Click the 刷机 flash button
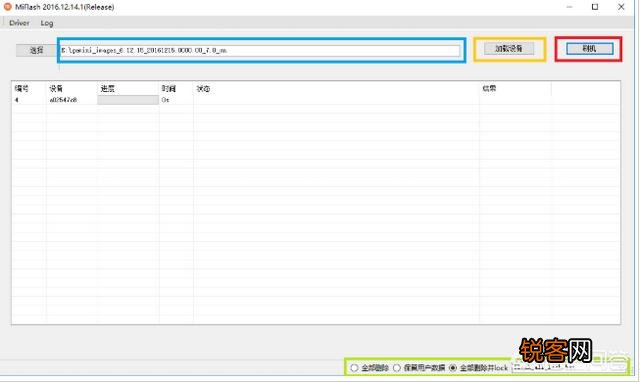The image size is (640, 382). [589, 49]
